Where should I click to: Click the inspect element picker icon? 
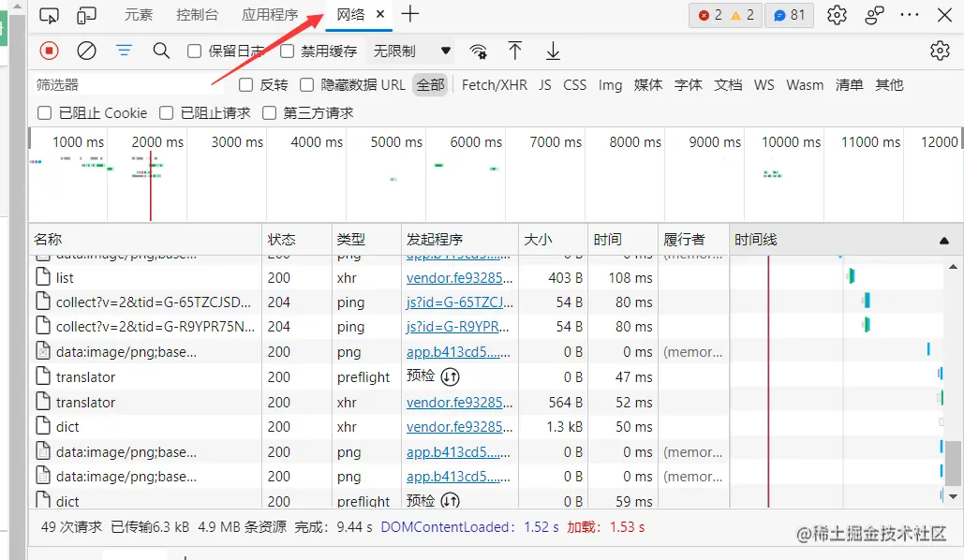coord(49,15)
